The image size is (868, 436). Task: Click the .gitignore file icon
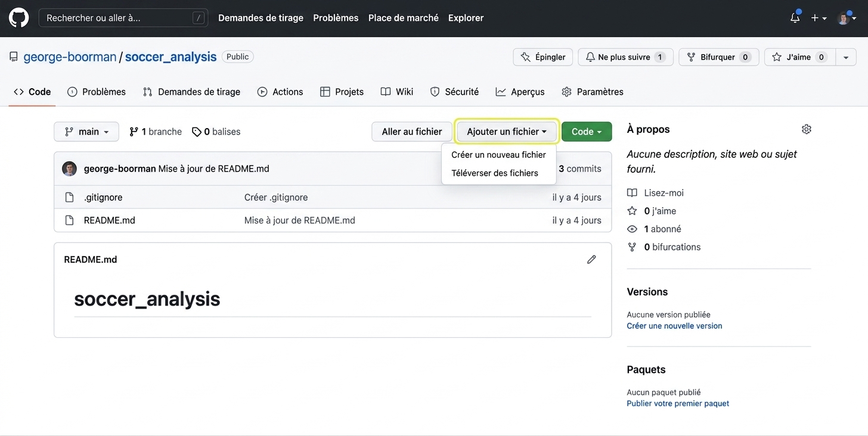click(x=70, y=197)
